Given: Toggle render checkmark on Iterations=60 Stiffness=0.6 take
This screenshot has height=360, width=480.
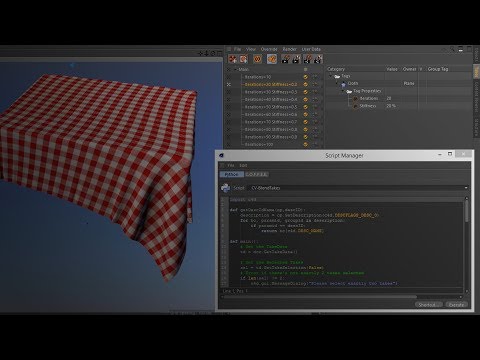Looking at the screenshot, I should [305, 115].
